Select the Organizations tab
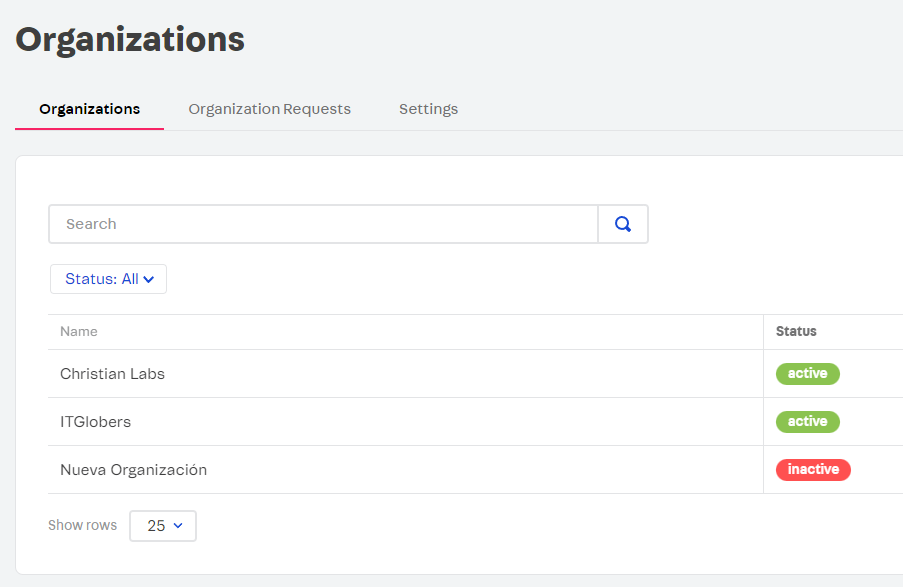 click(x=89, y=109)
